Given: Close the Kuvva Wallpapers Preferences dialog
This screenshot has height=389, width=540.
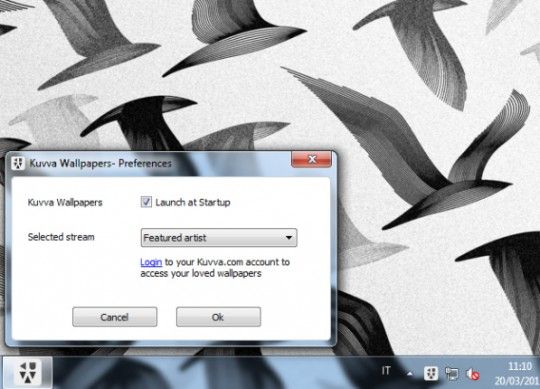Looking at the screenshot, I should (312, 159).
